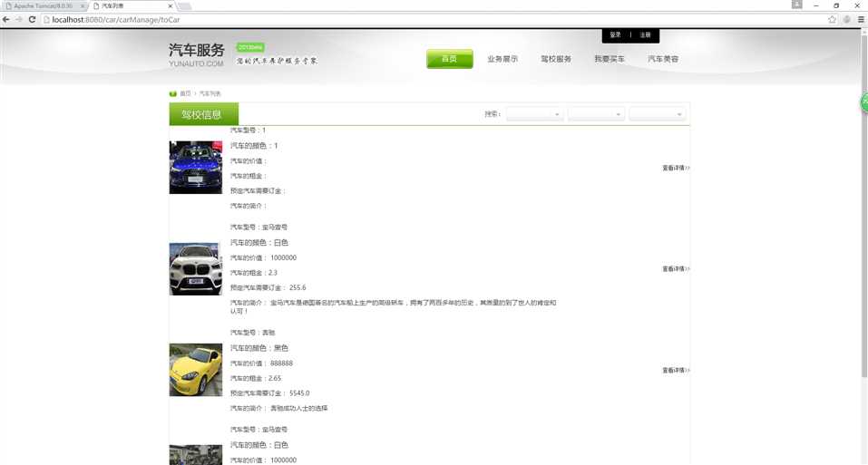Image resolution: width=868 pixels, height=465 pixels.
Task: Click deposit value 5545.0
Action: click(x=299, y=393)
